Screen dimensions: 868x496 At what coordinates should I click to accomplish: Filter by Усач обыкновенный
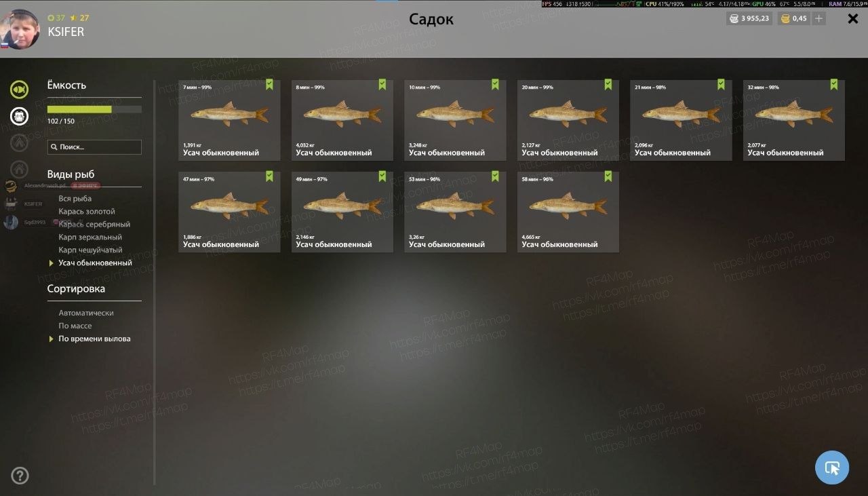[x=95, y=263]
